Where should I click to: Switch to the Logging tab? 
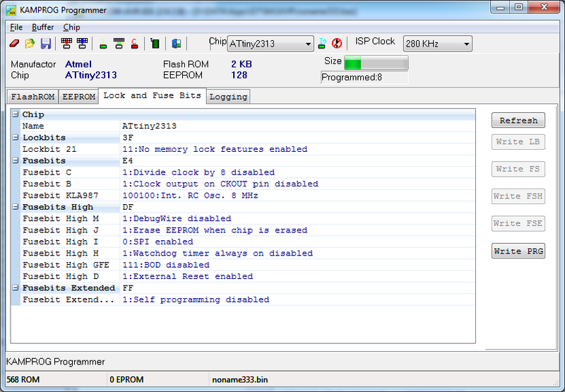[228, 97]
